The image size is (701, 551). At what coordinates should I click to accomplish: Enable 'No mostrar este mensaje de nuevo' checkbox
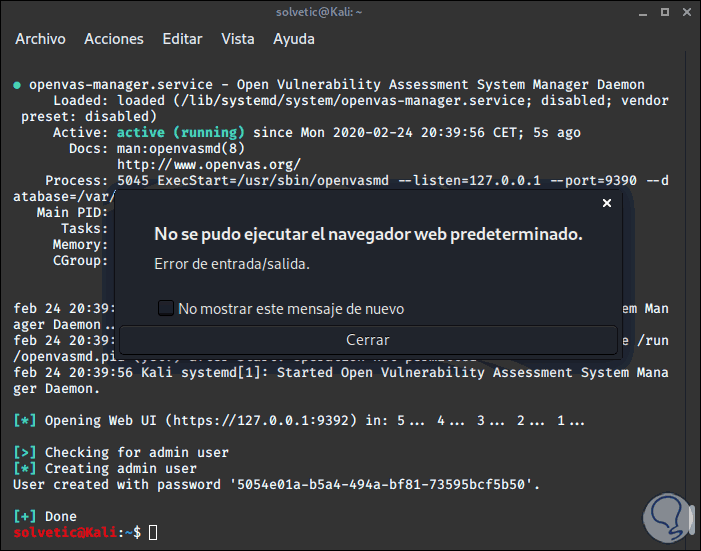pyautogui.click(x=166, y=308)
